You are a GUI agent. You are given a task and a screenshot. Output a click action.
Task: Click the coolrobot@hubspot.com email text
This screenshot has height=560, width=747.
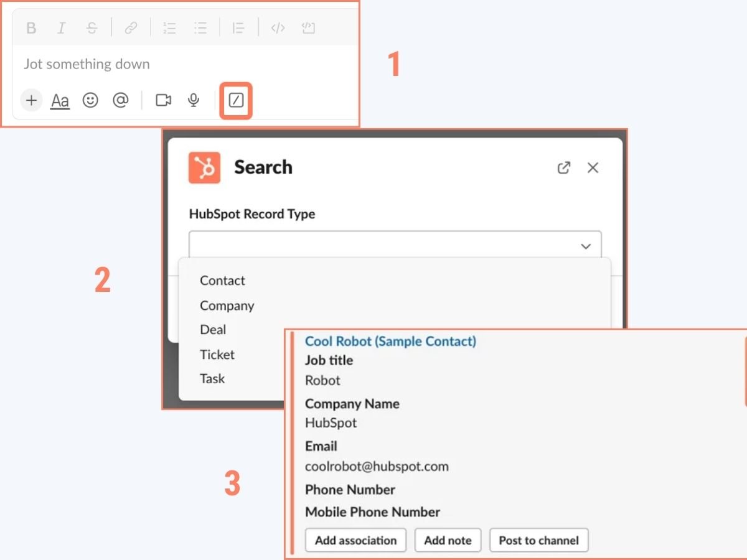377,466
